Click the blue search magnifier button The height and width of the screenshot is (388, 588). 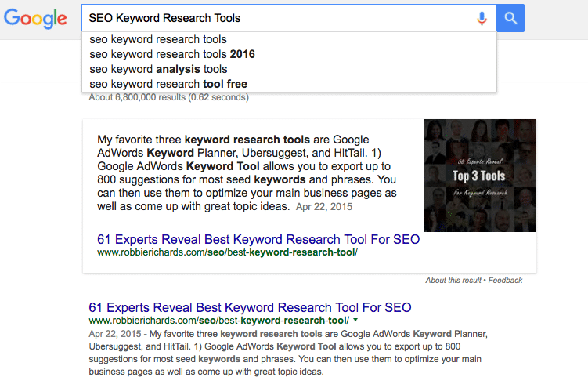click(x=510, y=18)
